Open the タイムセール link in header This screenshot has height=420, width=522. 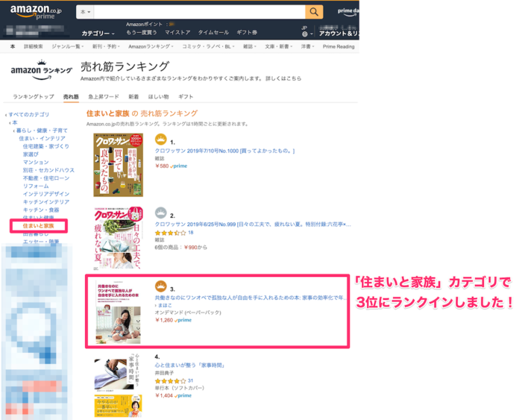coord(213,32)
